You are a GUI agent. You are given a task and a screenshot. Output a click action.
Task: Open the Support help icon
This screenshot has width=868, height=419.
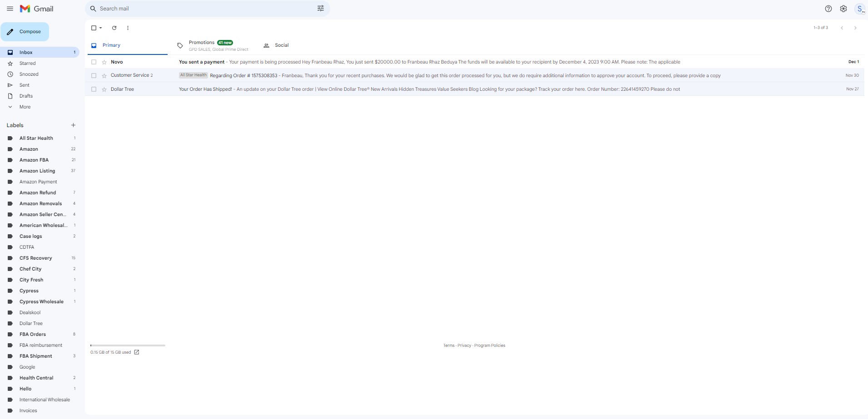pos(828,9)
